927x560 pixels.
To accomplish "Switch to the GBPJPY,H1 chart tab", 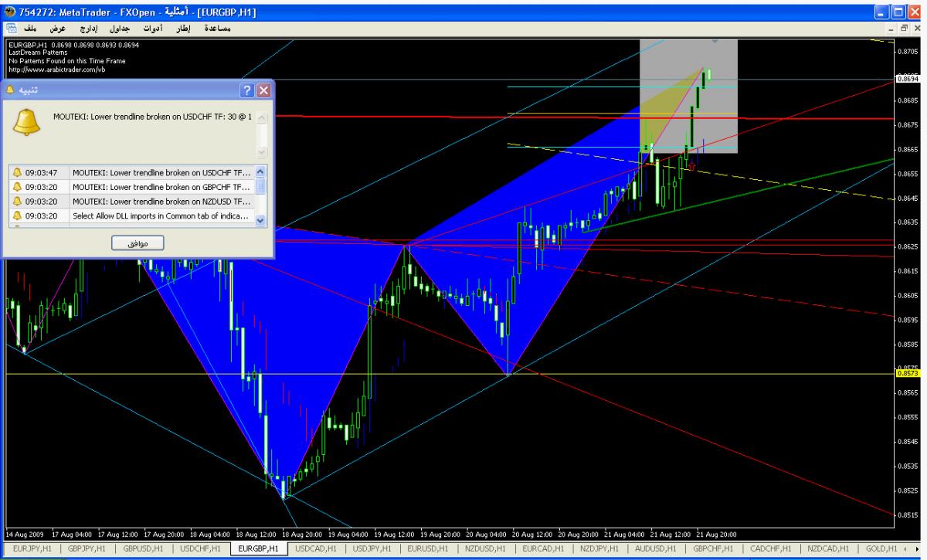I will point(88,548).
